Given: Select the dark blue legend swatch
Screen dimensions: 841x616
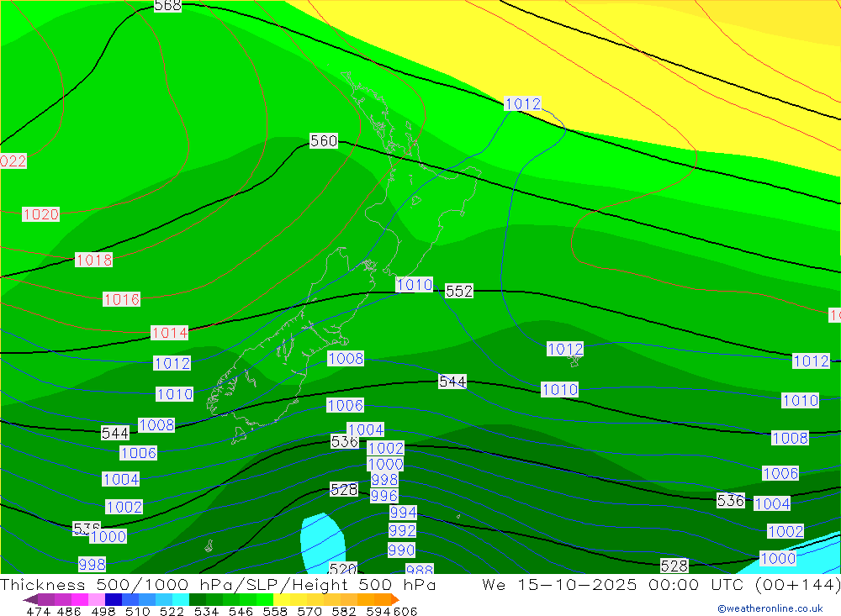Looking at the screenshot, I should coord(114,599).
